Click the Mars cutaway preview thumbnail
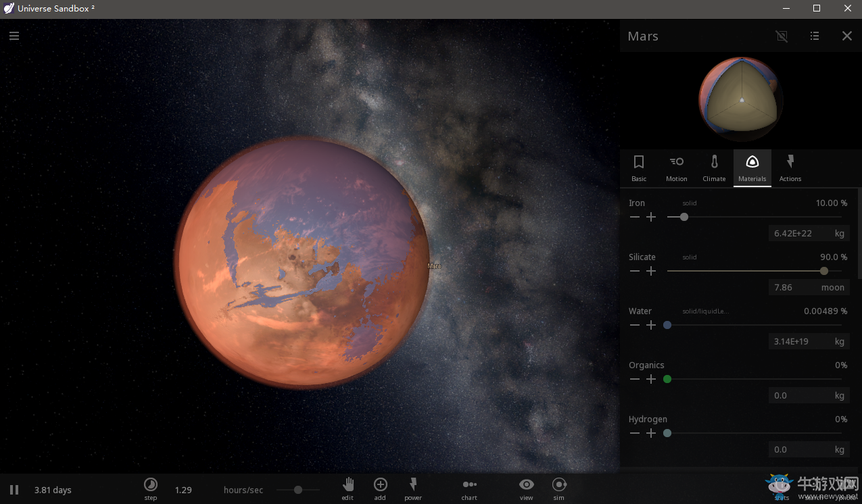 coord(741,100)
